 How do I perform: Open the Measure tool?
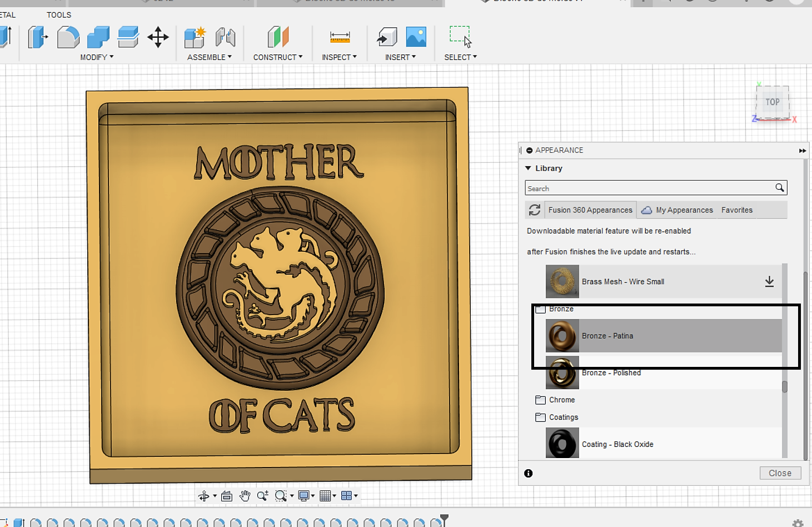point(340,37)
